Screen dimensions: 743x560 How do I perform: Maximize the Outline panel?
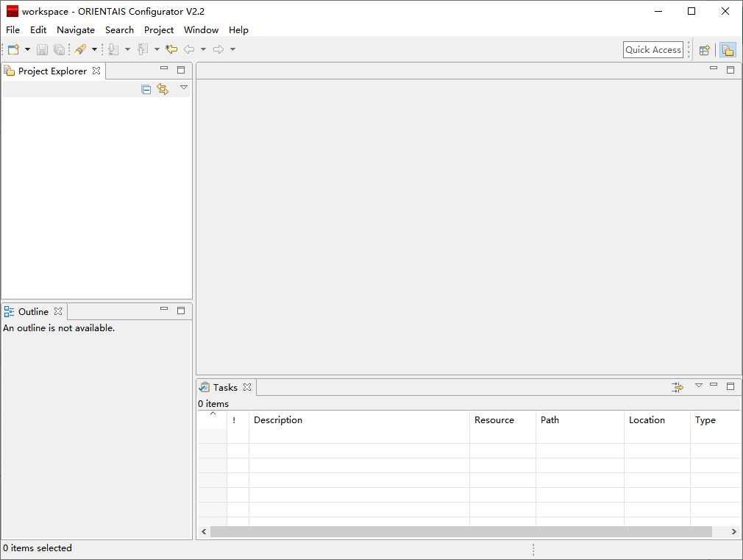coord(181,311)
